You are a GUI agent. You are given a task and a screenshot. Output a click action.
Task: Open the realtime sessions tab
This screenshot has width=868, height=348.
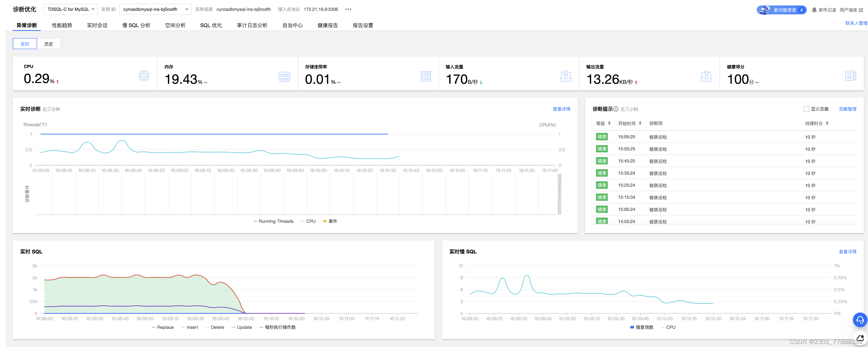point(97,25)
